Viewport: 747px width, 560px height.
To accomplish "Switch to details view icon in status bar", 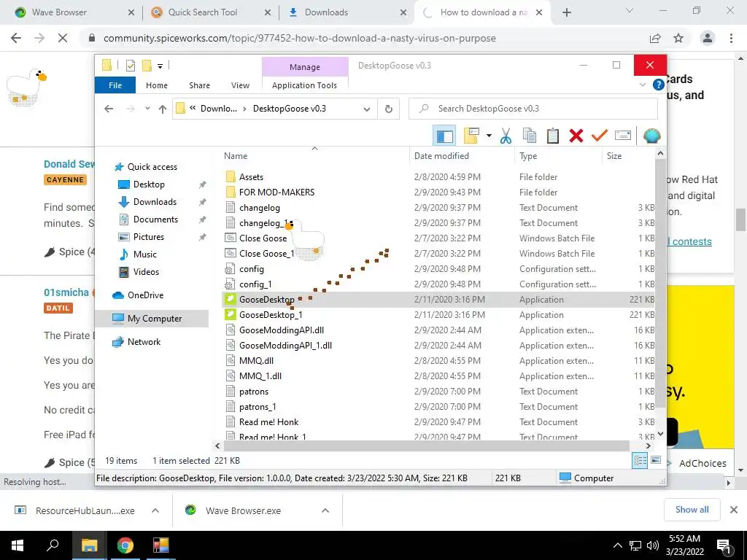I will pos(640,461).
